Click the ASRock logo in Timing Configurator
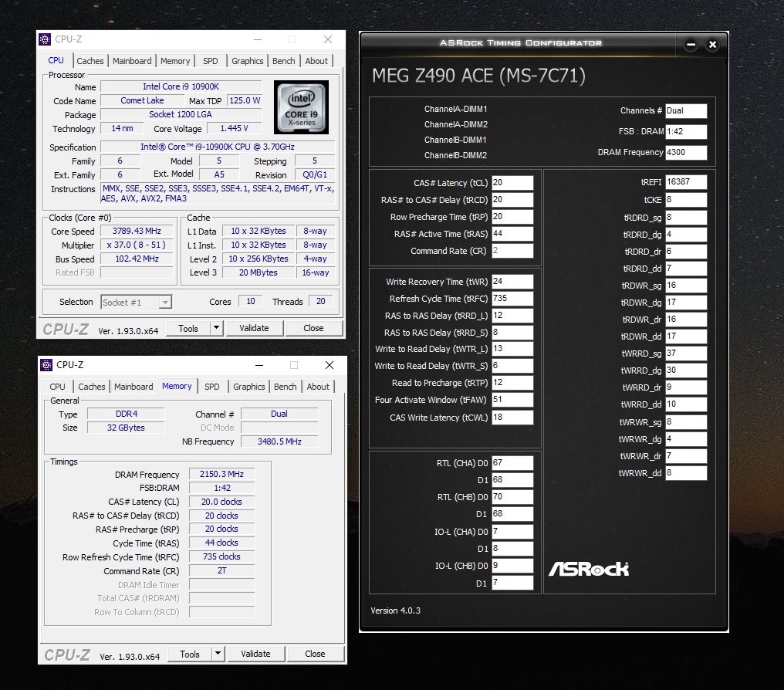 [589, 569]
